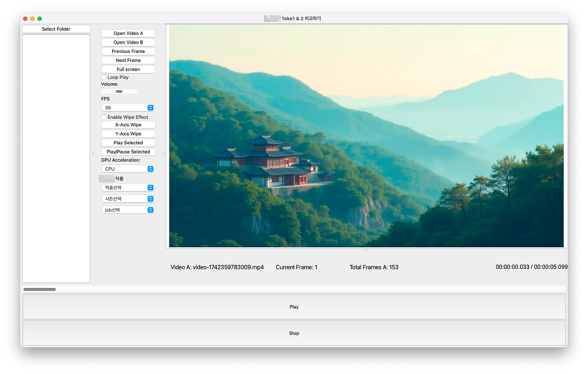Image resolution: width=588 pixels, height=374 pixels.
Task: Close the window with red button
Action: 25,19
